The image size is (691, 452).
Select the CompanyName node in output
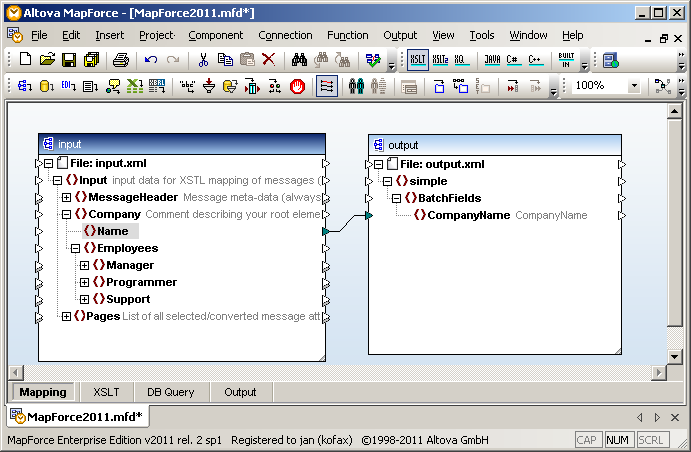[x=468, y=215]
